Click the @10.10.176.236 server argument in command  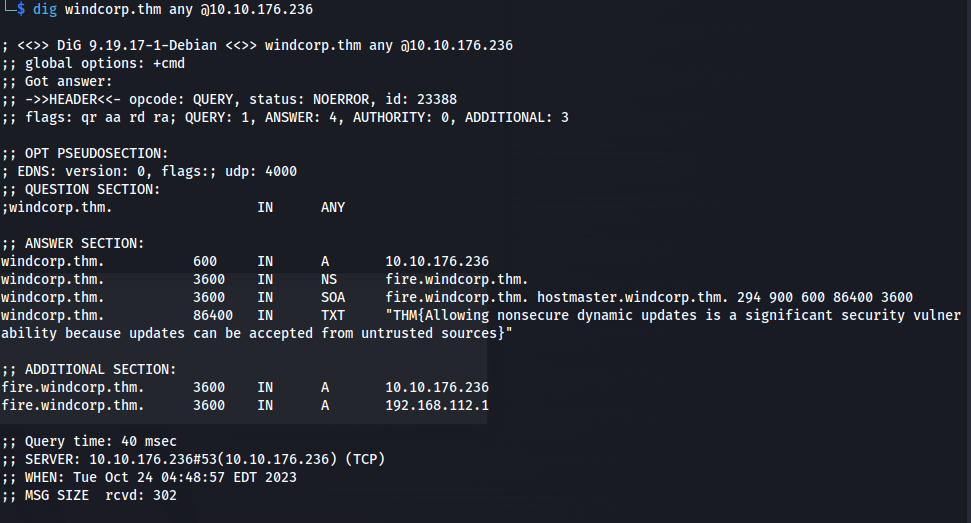(256, 9)
